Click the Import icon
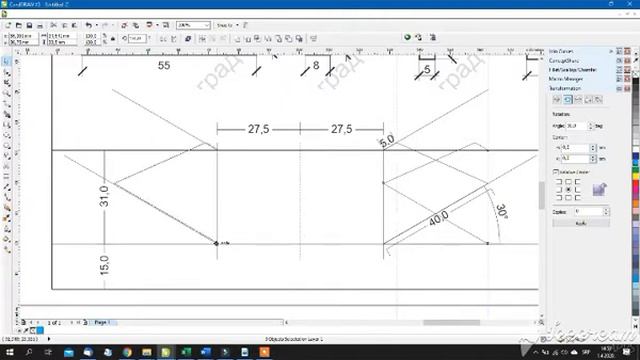Image resolution: width=640 pixels, height=360 pixels. (x=124, y=25)
